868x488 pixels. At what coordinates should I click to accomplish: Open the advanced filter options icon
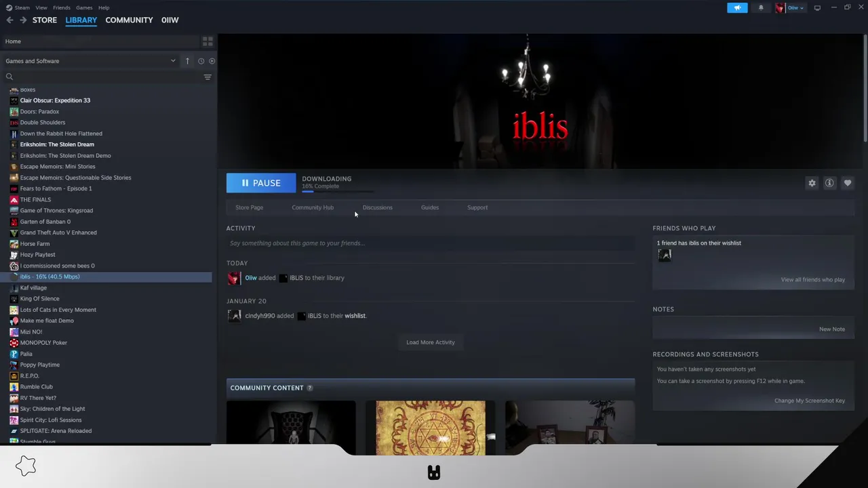pos(208,77)
